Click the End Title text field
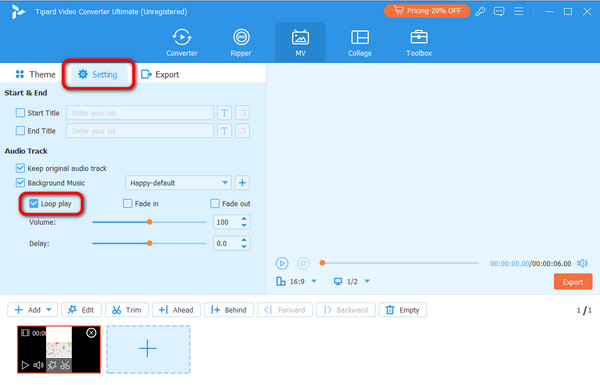This screenshot has width=600, height=385. point(140,131)
